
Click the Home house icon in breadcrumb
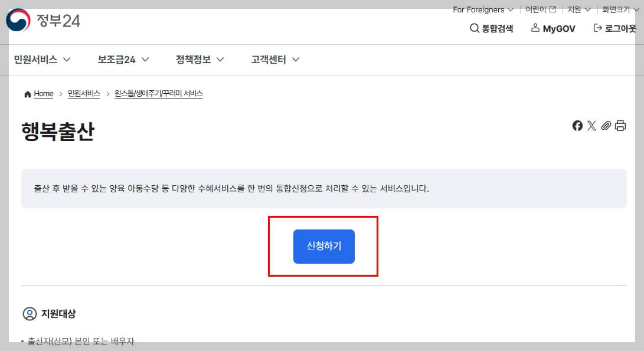click(27, 93)
